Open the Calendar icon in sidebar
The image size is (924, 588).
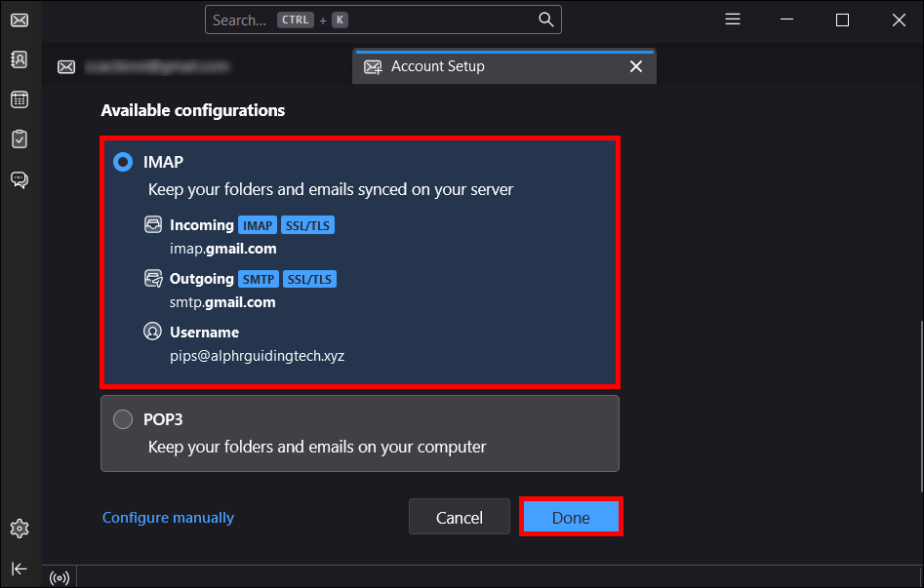[x=20, y=99]
